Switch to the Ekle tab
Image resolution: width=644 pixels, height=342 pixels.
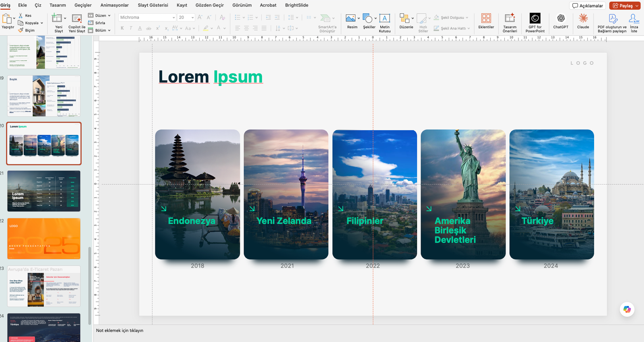pyautogui.click(x=23, y=5)
